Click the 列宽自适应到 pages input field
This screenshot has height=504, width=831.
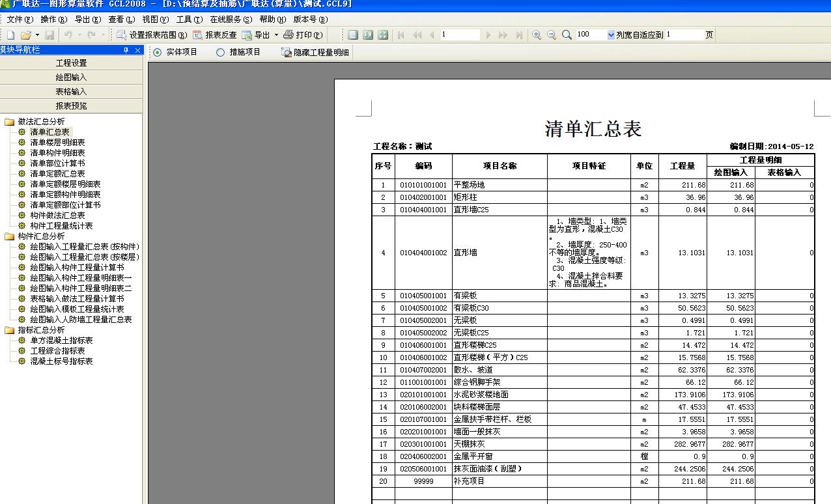[684, 35]
